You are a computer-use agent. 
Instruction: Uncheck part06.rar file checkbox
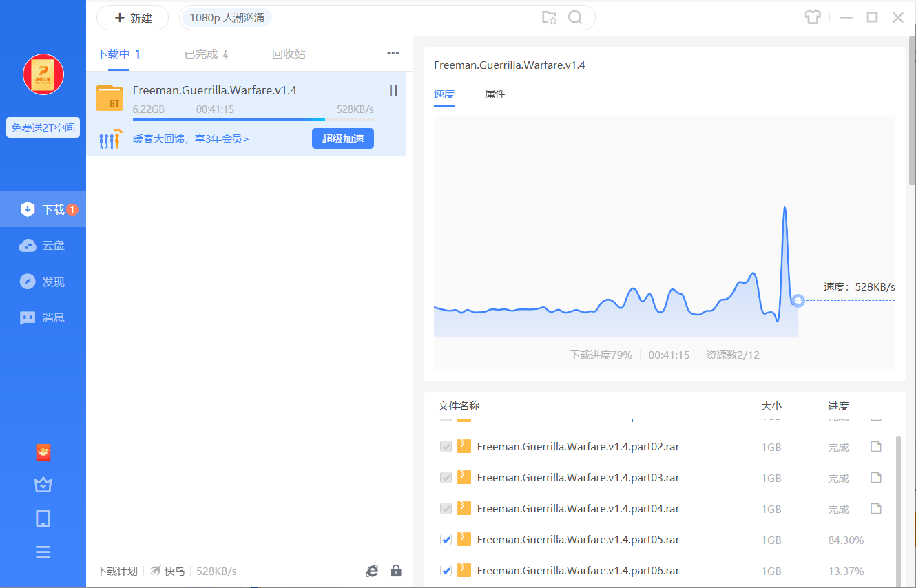pyautogui.click(x=446, y=571)
